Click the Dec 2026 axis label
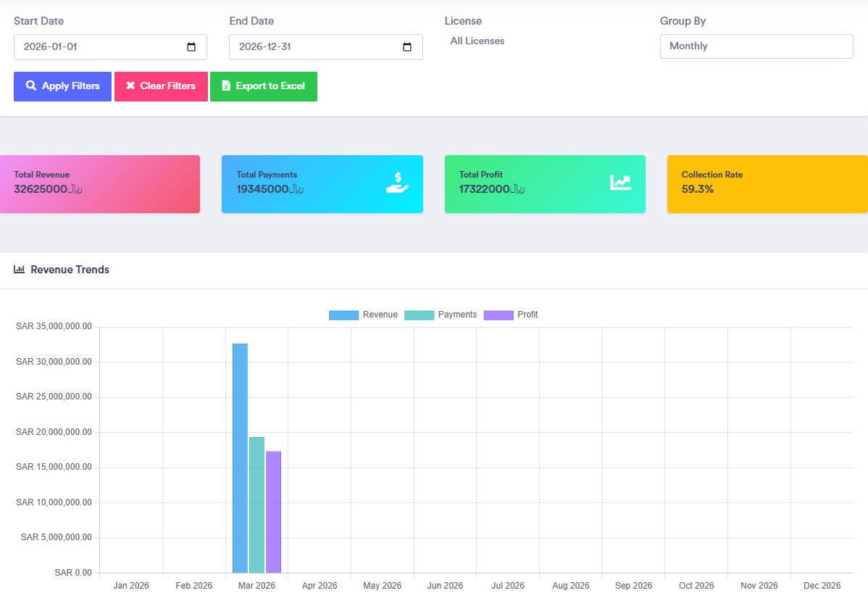Viewport: 868px width, 601px height. click(822, 586)
